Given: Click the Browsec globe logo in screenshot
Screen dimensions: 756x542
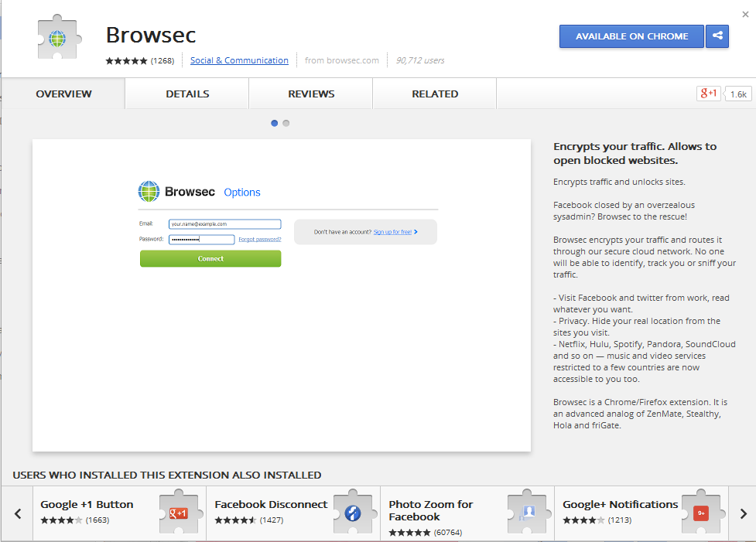Looking at the screenshot, I should click(x=149, y=191).
